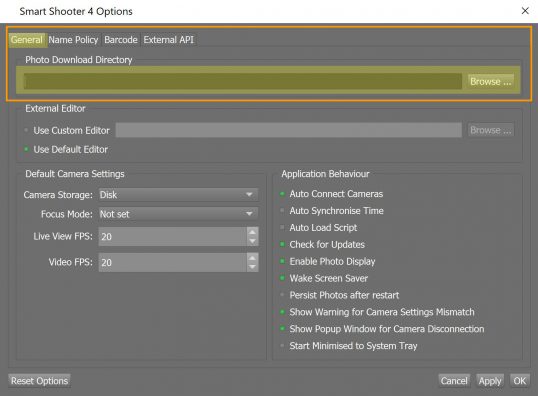
Task: Switch to the General tab
Action: (x=27, y=40)
